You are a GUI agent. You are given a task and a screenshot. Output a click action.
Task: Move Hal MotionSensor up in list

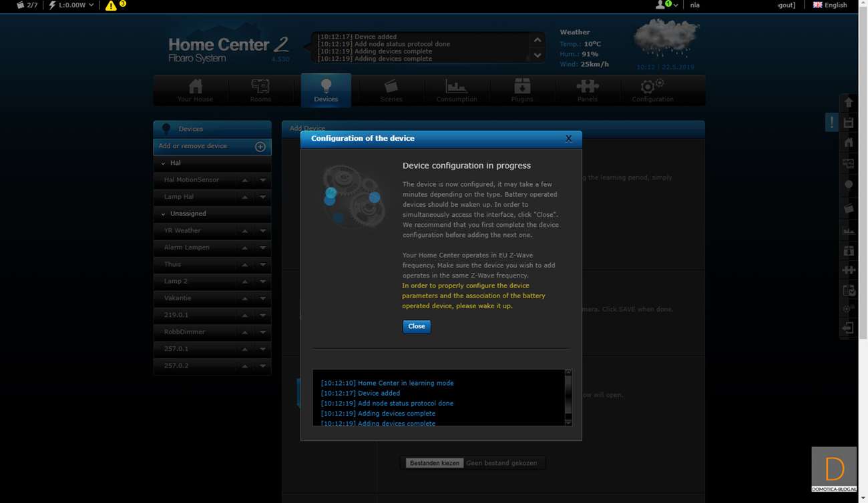[x=245, y=180]
